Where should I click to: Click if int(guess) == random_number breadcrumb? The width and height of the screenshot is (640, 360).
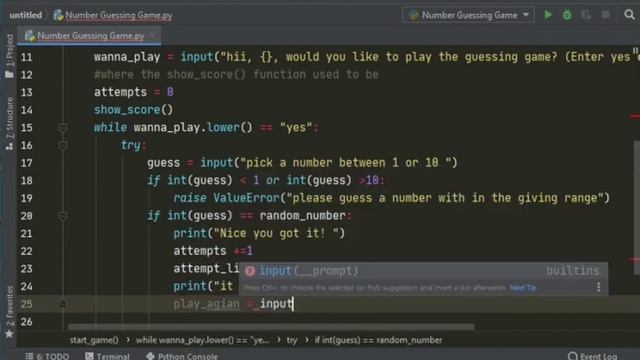pyautogui.click(x=378, y=340)
